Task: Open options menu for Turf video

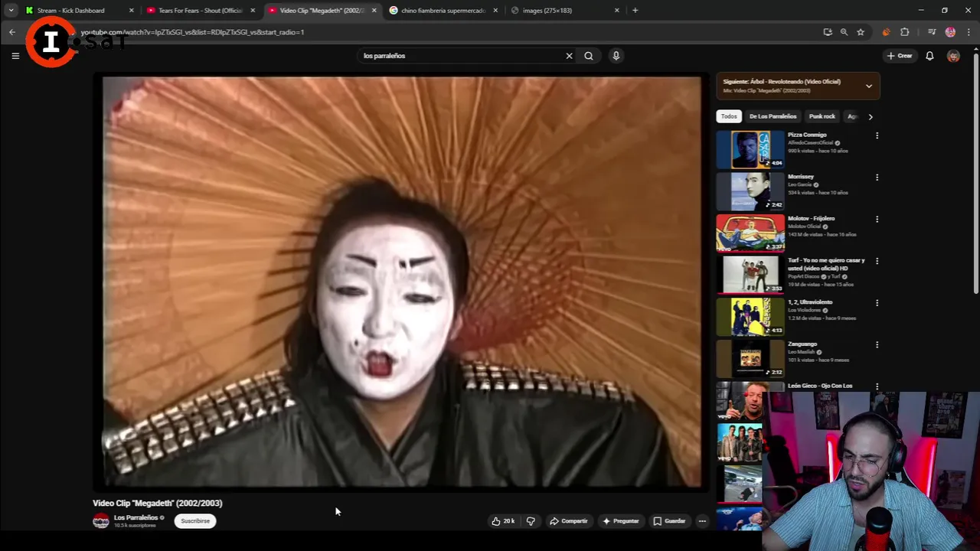Action: (x=877, y=261)
